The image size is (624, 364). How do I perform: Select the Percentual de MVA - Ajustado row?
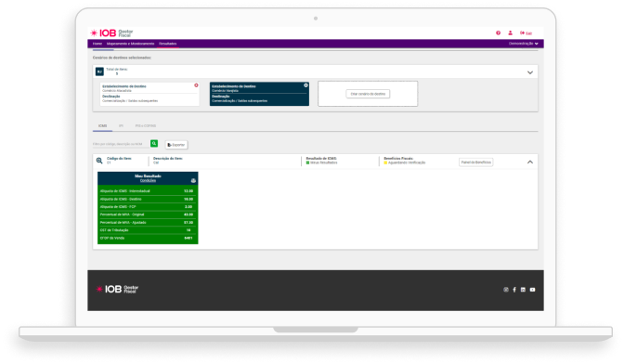click(x=148, y=222)
